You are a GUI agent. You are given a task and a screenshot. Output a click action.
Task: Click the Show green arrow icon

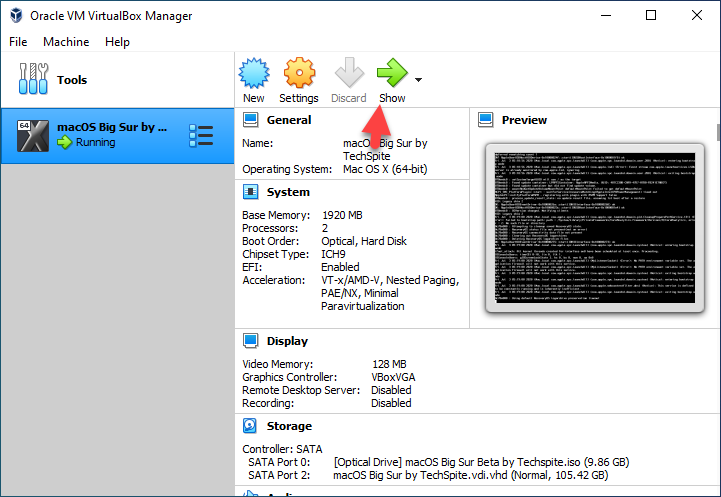391,74
